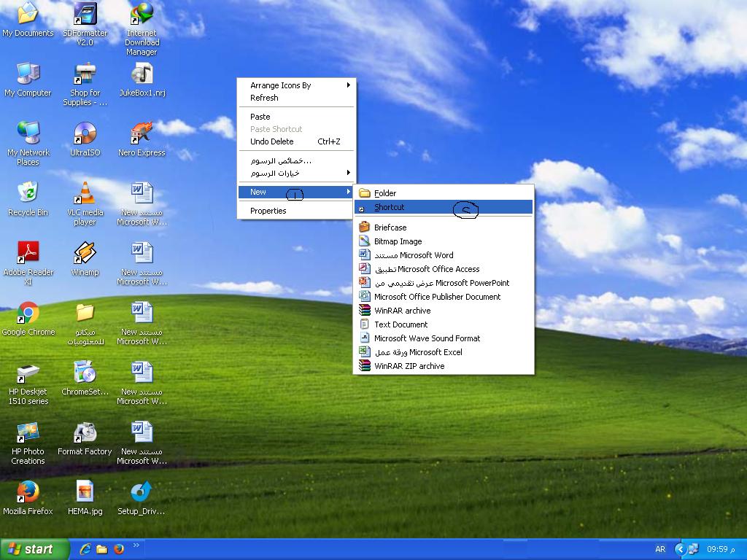Create a new WinRAR ZIP archive
The width and height of the screenshot is (747, 560).
click(x=444, y=366)
